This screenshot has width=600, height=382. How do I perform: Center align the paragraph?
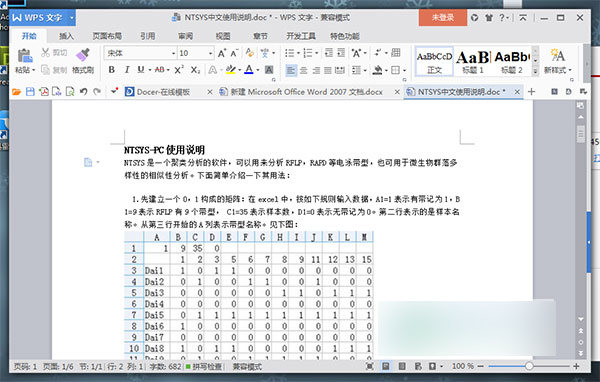coord(303,70)
